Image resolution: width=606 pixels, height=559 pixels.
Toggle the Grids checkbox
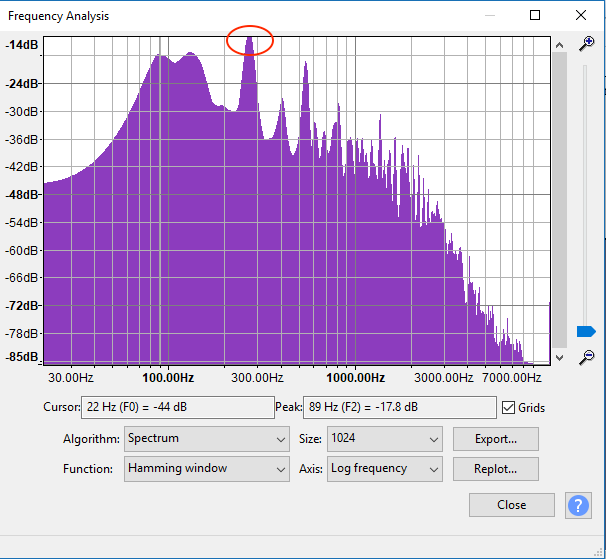point(508,407)
